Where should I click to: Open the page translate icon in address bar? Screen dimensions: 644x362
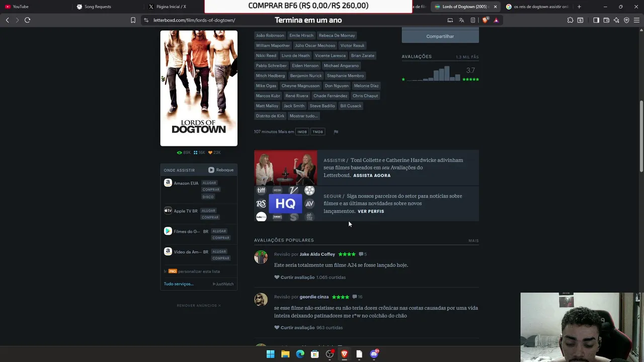coord(461,20)
